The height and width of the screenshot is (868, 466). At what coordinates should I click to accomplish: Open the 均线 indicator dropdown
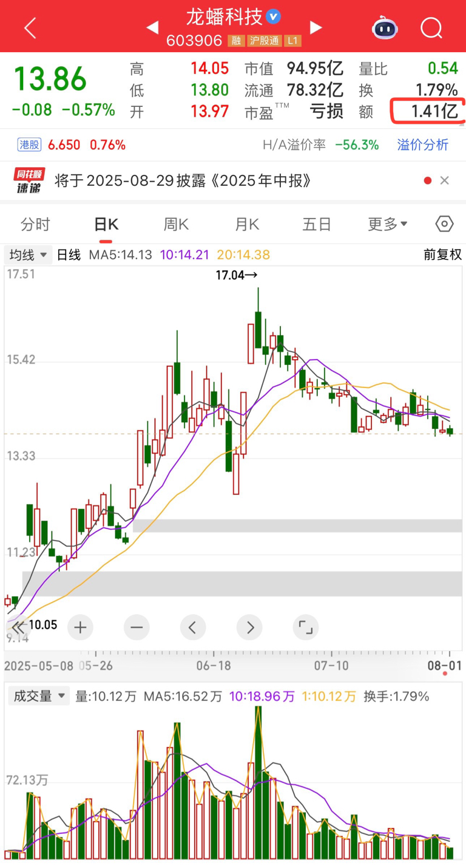[28, 255]
